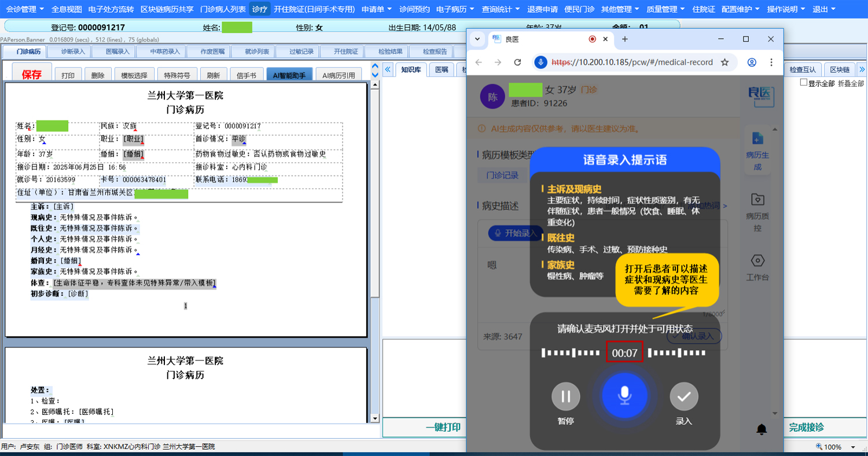Open the 查询统计 dropdown menu

tap(501, 9)
